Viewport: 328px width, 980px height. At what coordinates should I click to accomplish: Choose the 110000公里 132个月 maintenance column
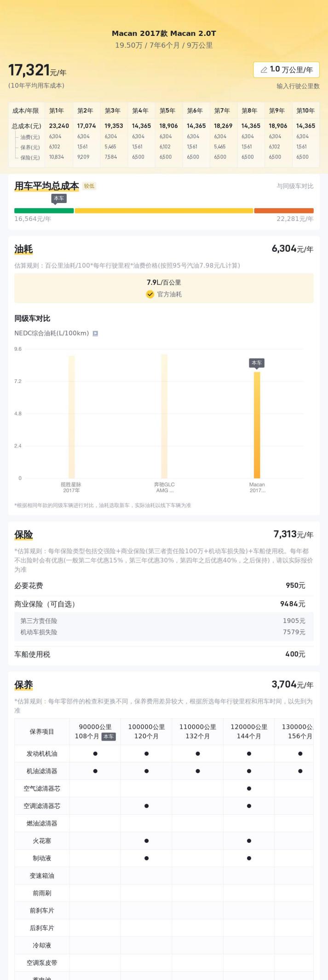click(x=198, y=731)
